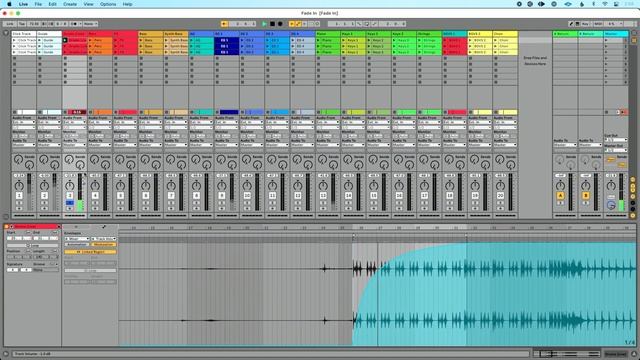This screenshot has height=360, width=640.
Task: Click the transport Stop button
Action: click(272, 24)
